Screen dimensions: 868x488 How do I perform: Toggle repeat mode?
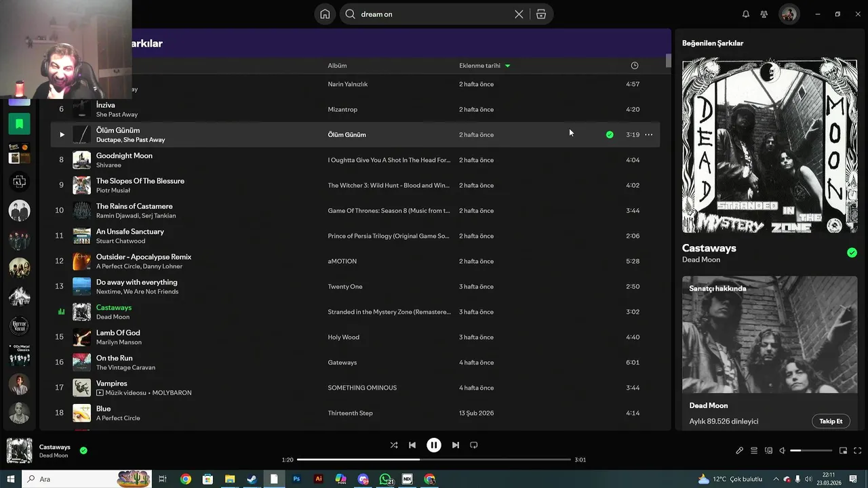tap(474, 445)
